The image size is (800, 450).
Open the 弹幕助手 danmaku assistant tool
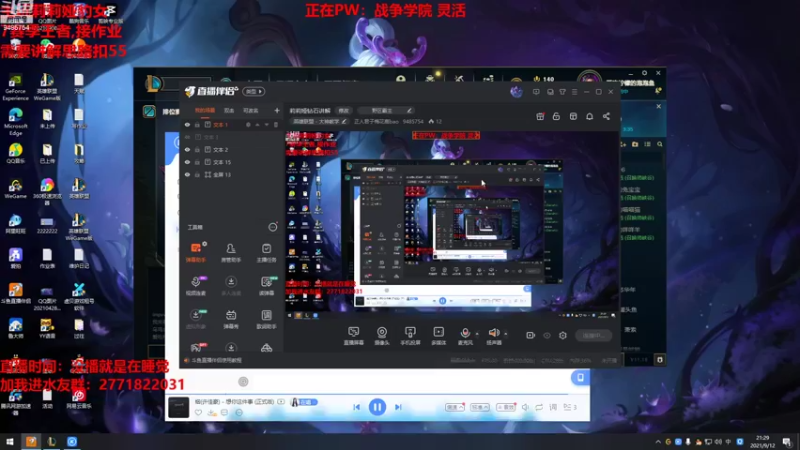click(195, 253)
